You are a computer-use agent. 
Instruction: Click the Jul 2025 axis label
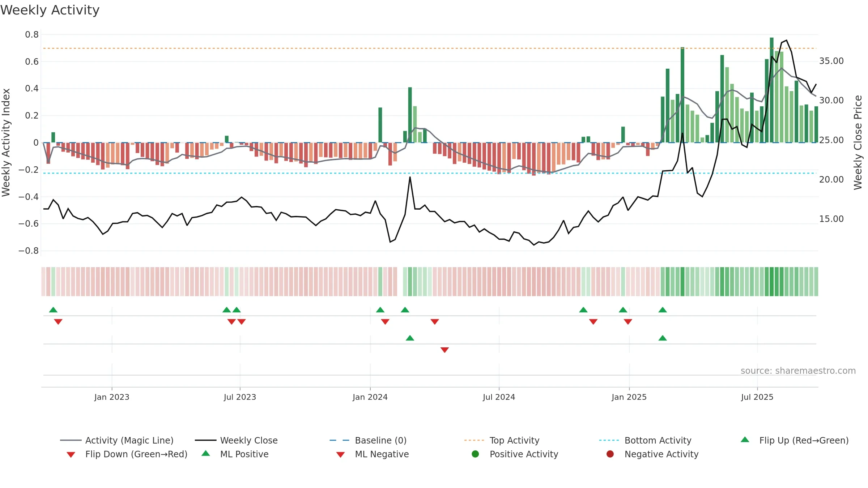click(x=757, y=397)
